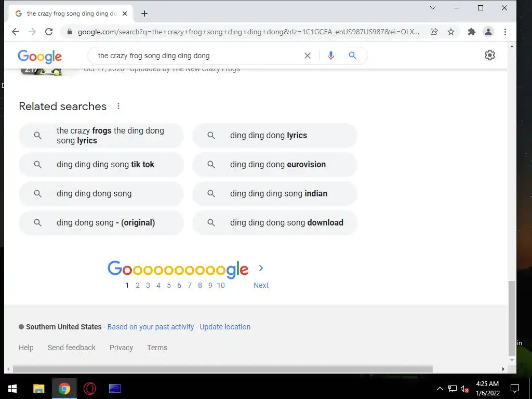Start voice search with the microphone icon
Viewport: 532px width, 399px height.
coord(331,56)
